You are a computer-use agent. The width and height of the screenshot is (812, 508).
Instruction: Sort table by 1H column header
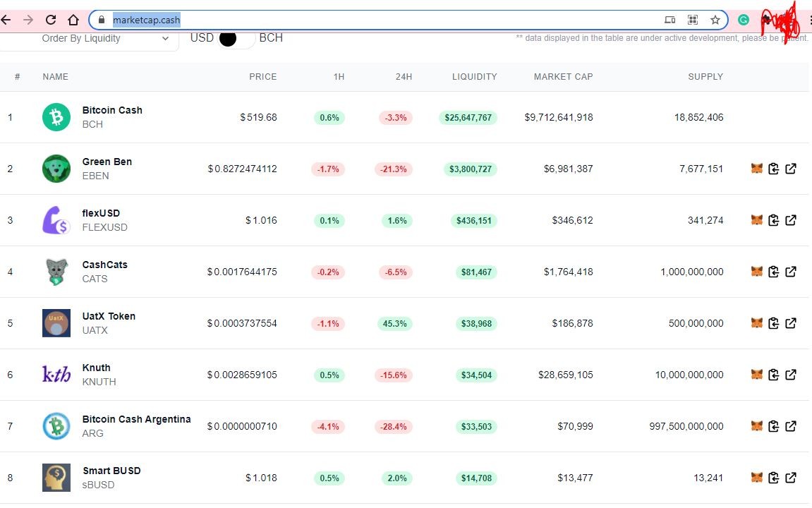339,77
